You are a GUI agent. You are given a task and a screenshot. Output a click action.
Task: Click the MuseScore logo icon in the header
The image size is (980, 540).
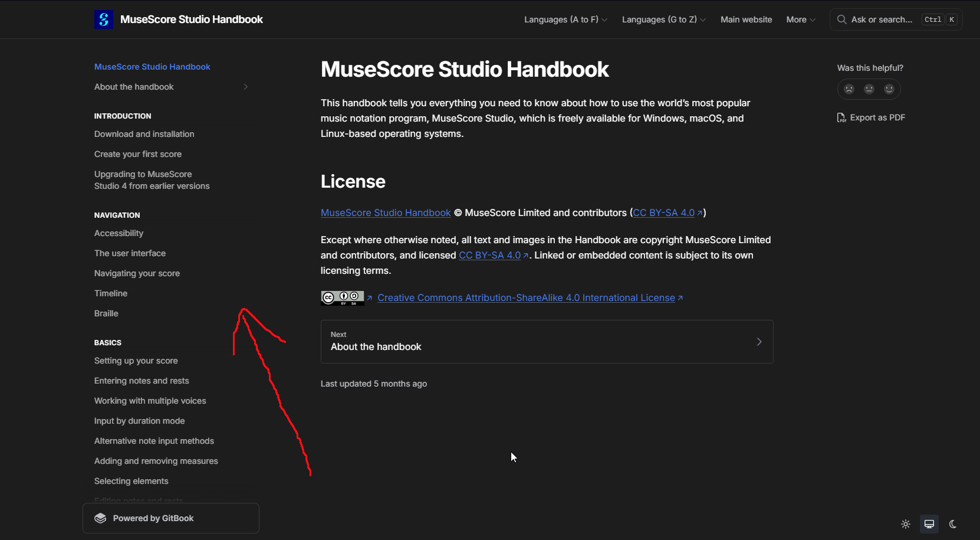[104, 19]
